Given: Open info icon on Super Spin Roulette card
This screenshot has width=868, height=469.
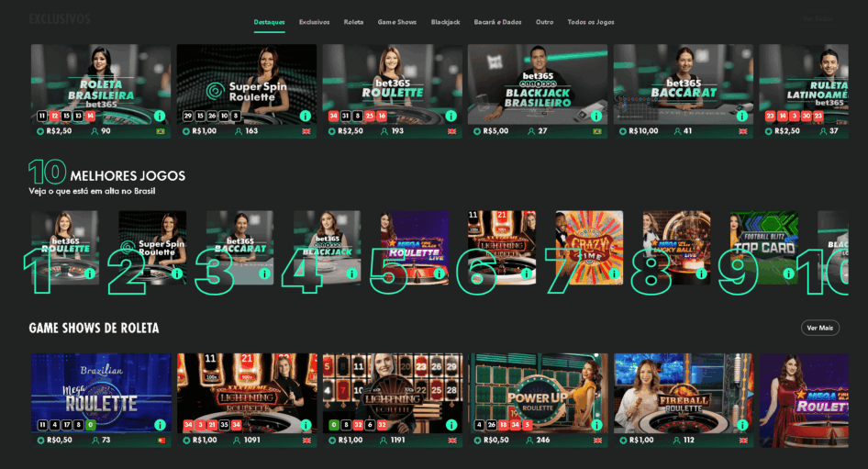Looking at the screenshot, I should [x=305, y=116].
